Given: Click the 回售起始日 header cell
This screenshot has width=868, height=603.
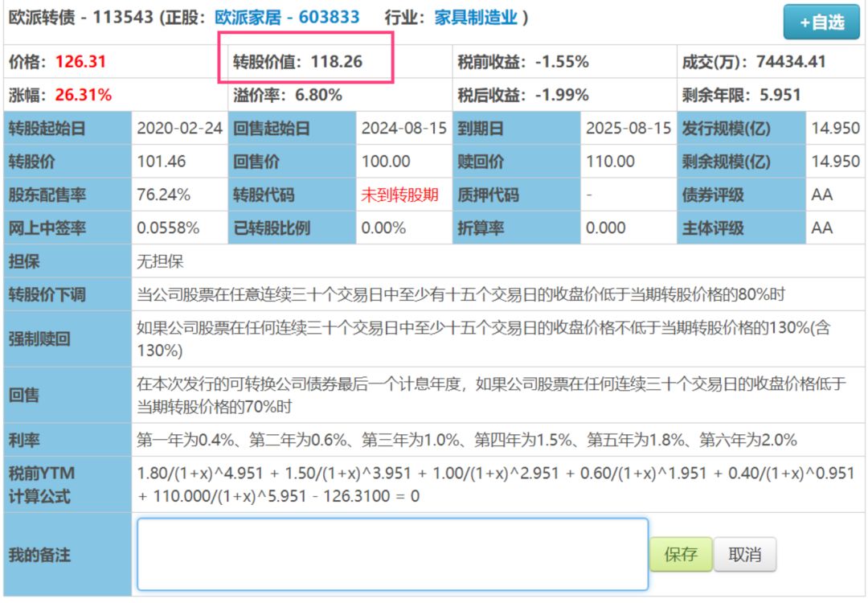Looking at the screenshot, I should (292, 128).
